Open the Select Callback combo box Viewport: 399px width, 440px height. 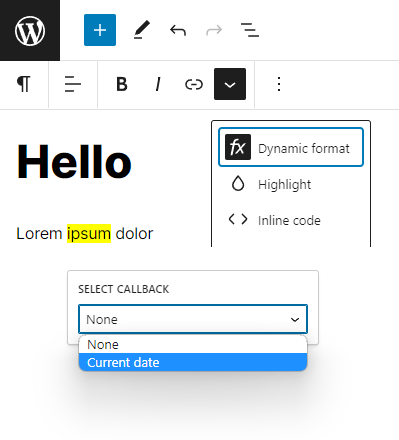pyautogui.click(x=193, y=319)
